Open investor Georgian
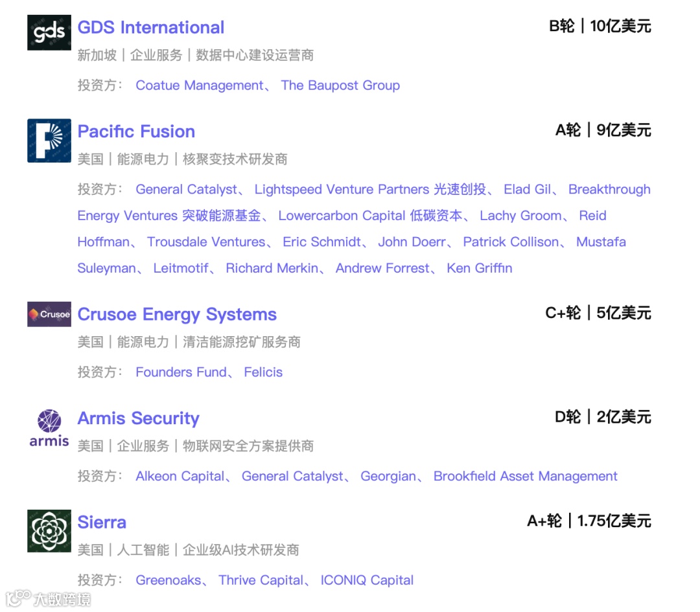 (x=388, y=476)
